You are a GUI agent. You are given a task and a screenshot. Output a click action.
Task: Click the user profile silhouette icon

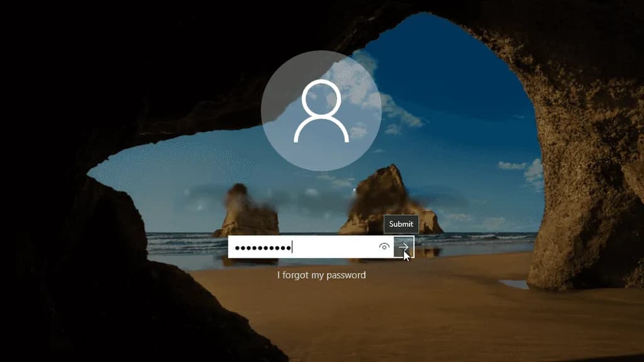tap(321, 112)
